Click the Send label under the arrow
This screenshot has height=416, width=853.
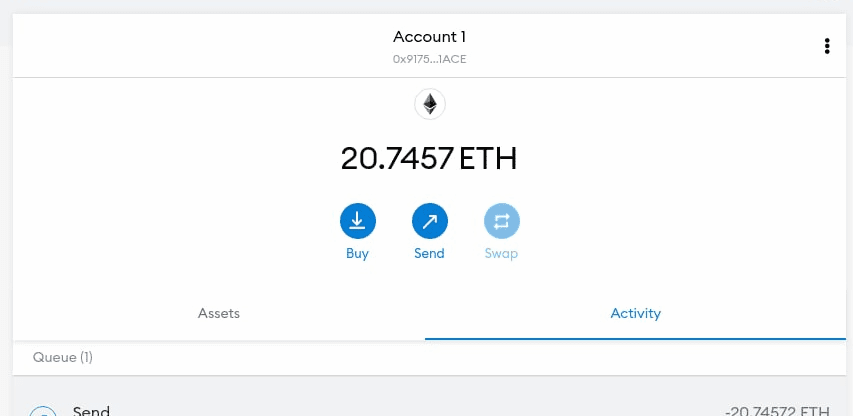click(x=430, y=254)
